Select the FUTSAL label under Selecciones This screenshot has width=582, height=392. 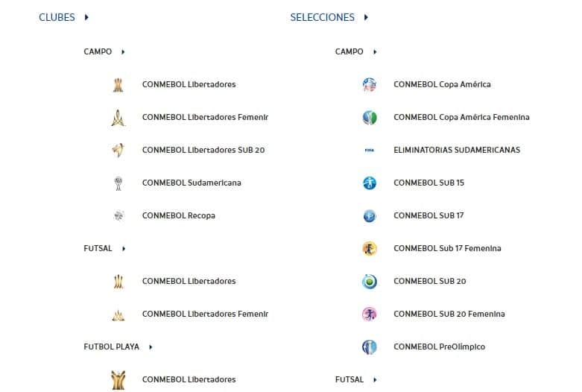(x=349, y=379)
